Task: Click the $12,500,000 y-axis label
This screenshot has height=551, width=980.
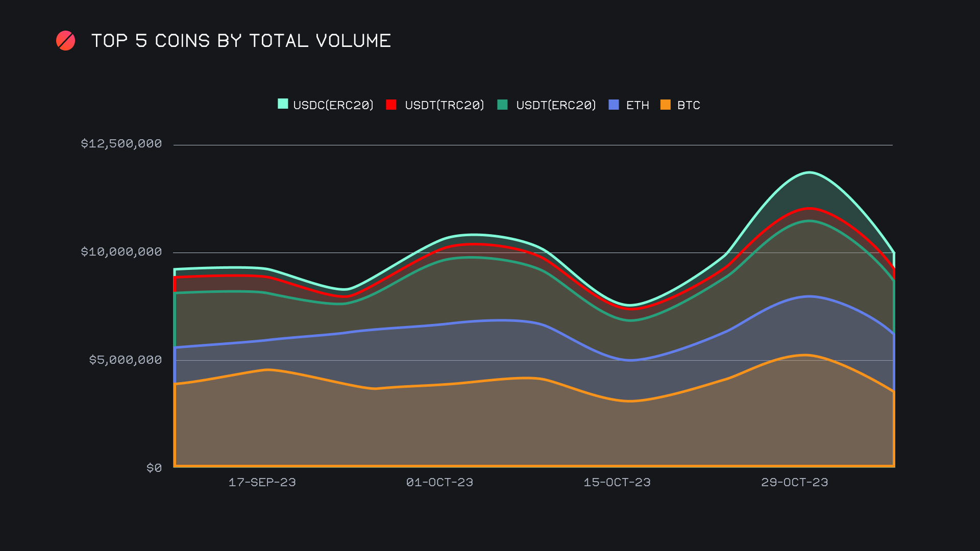Action: coord(121,144)
